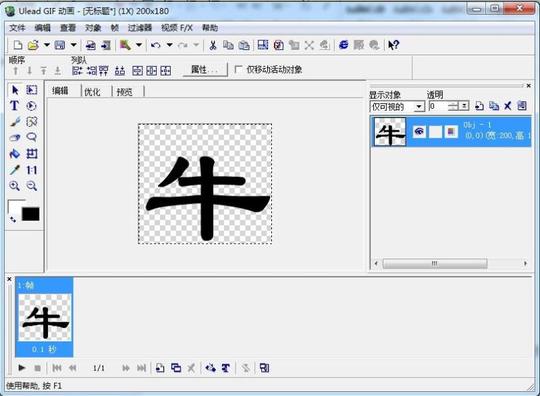The height and width of the screenshot is (396, 540).
Task: Open the 查看 menu
Action: 68,28
